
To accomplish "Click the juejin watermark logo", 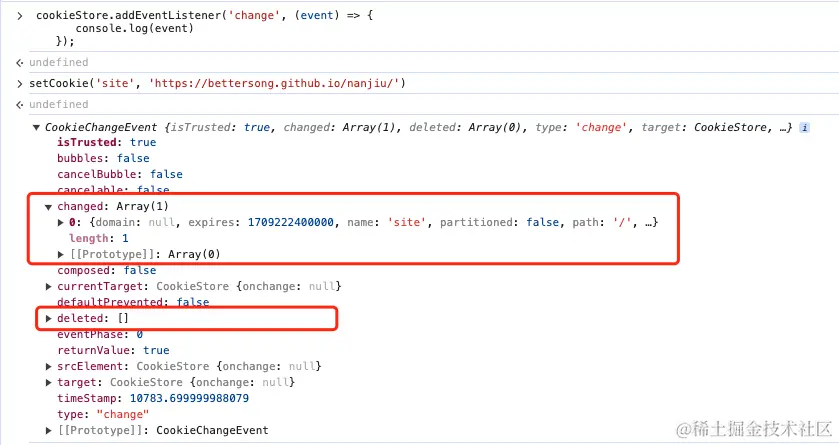I will (x=686, y=429).
